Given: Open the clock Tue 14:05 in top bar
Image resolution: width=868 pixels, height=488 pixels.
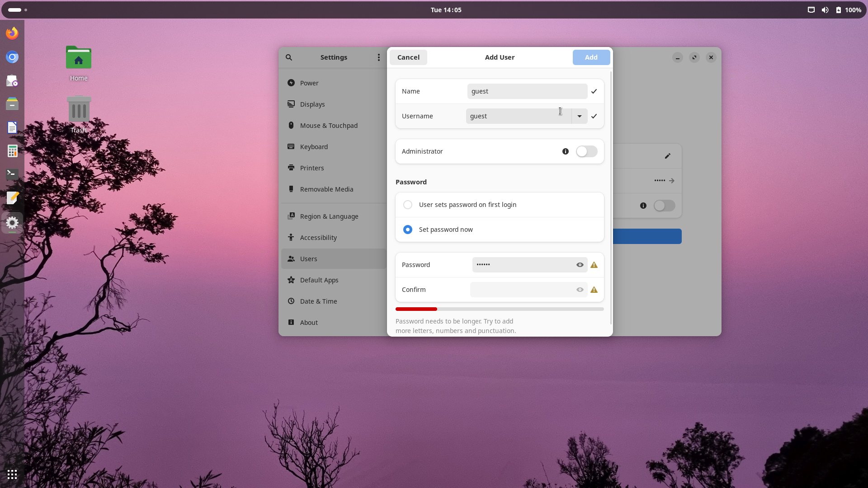Looking at the screenshot, I should [x=446, y=10].
